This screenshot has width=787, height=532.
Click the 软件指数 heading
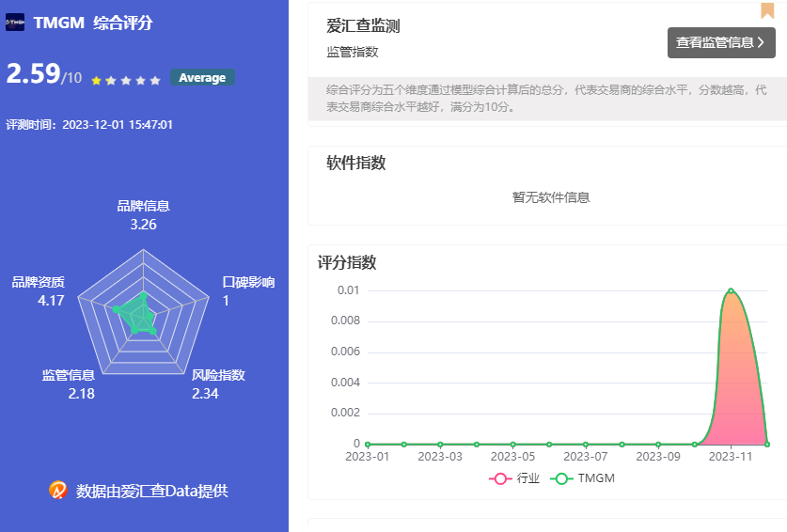tap(355, 162)
